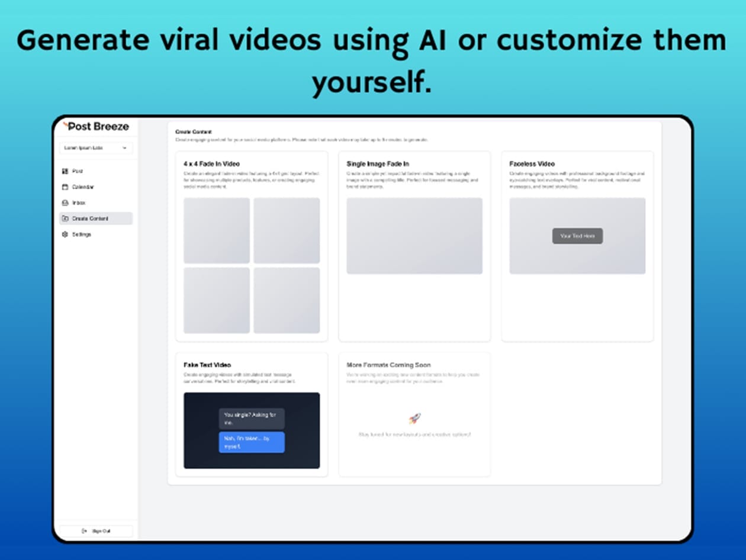Screen dimensions: 746x560
Task: Click the blue chat bubble message
Action: 252,442
